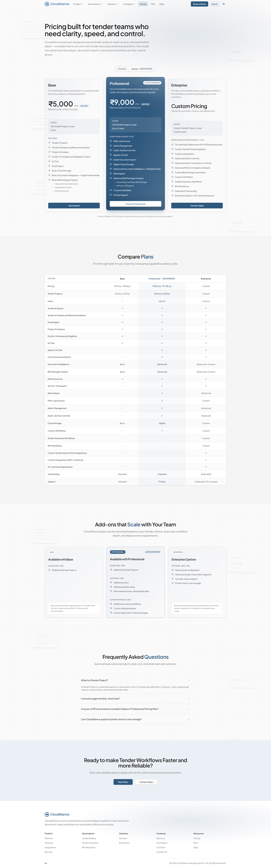Screen dimensions: 271x868
Task: Click the Book a Demo button
Action: (x=200, y=4)
